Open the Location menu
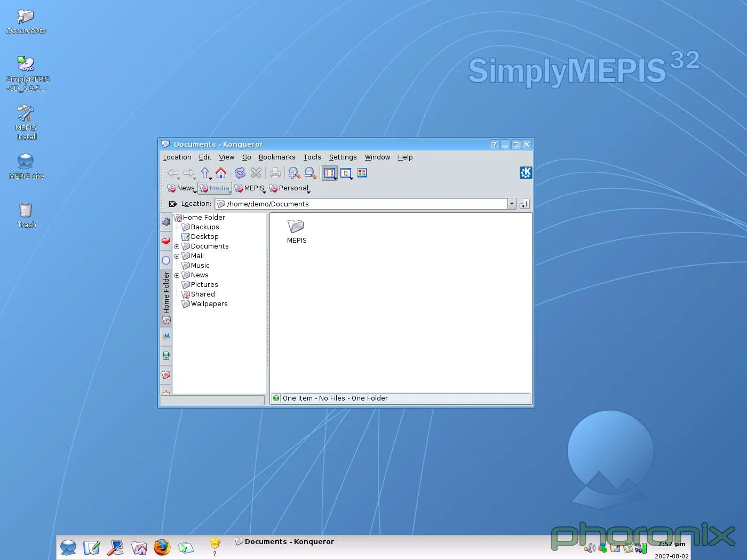 [177, 157]
